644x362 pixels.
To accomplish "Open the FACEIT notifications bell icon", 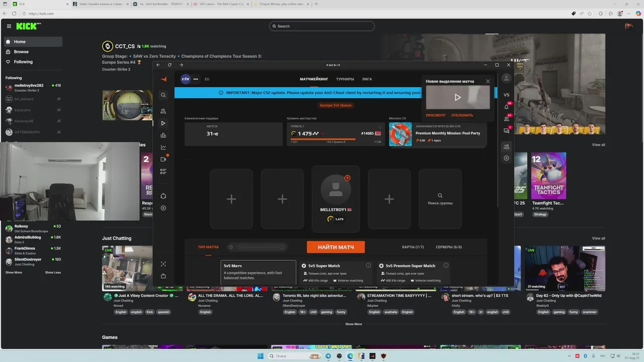I will [x=506, y=107].
